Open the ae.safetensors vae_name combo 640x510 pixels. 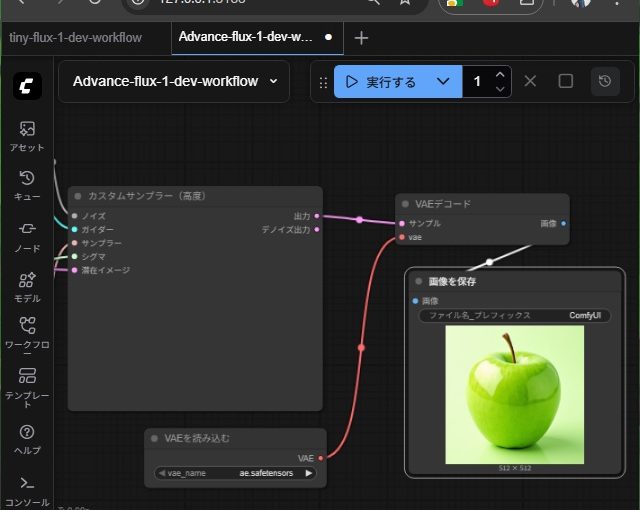pos(236,473)
